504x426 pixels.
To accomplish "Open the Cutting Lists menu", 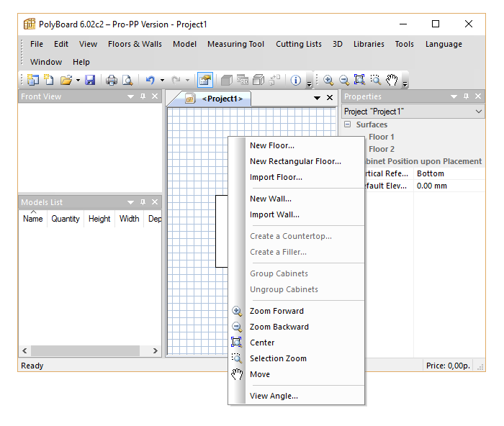I will 298,44.
